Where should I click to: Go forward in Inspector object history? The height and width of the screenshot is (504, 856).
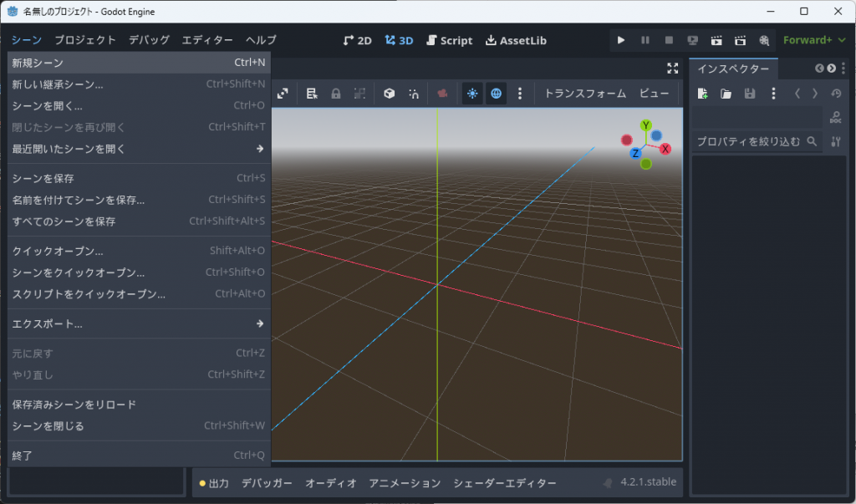[814, 94]
